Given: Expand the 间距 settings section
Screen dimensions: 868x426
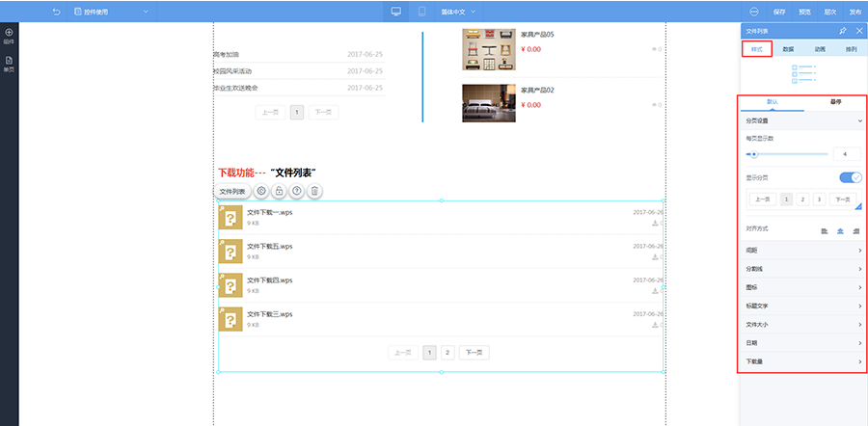Looking at the screenshot, I should point(803,250).
